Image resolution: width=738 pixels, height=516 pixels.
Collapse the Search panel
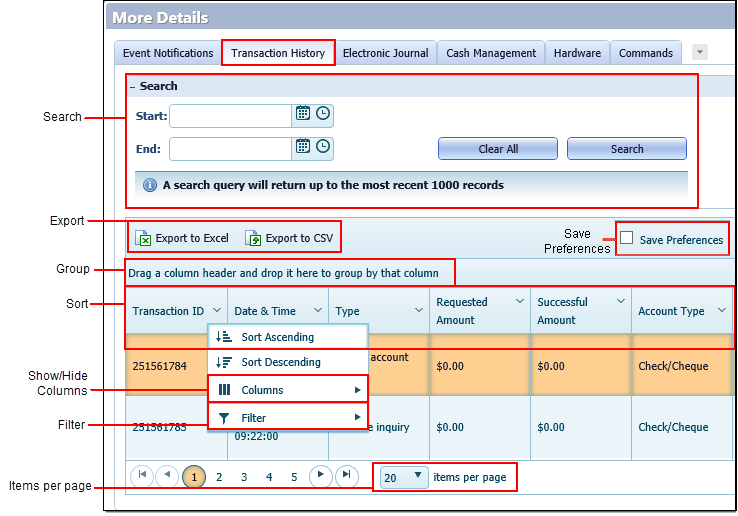point(133,87)
